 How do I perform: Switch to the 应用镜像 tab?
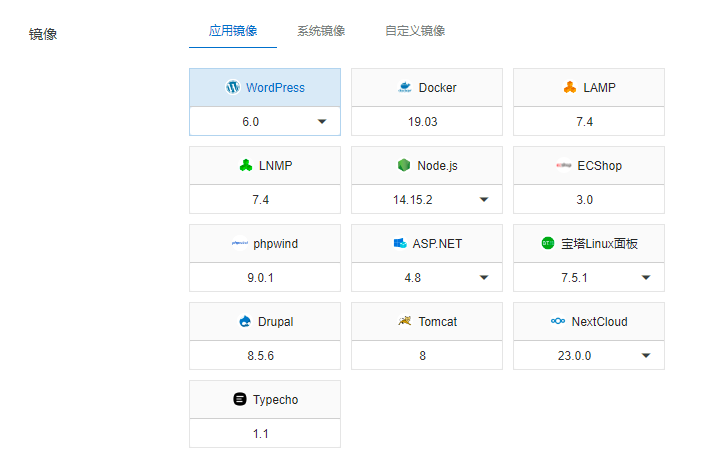233,31
